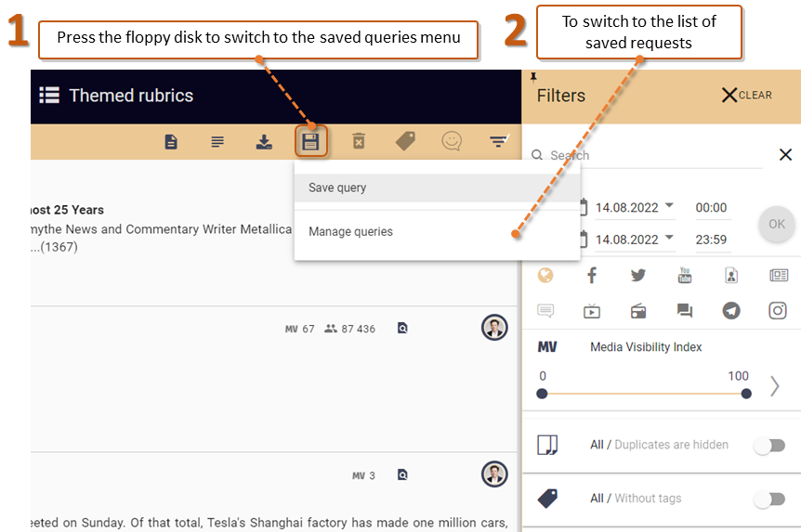This screenshot has height=532, width=801.
Task: Toggle the Without tags switch
Action: pos(770,499)
